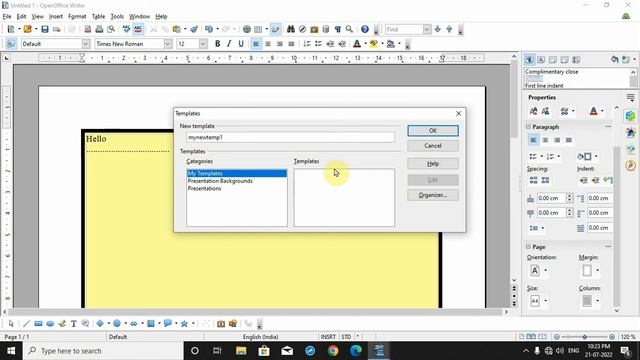This screenshot has height=360, width=640.
Task: Click the Highlighting color icon
Action: [x=373, y=44]
